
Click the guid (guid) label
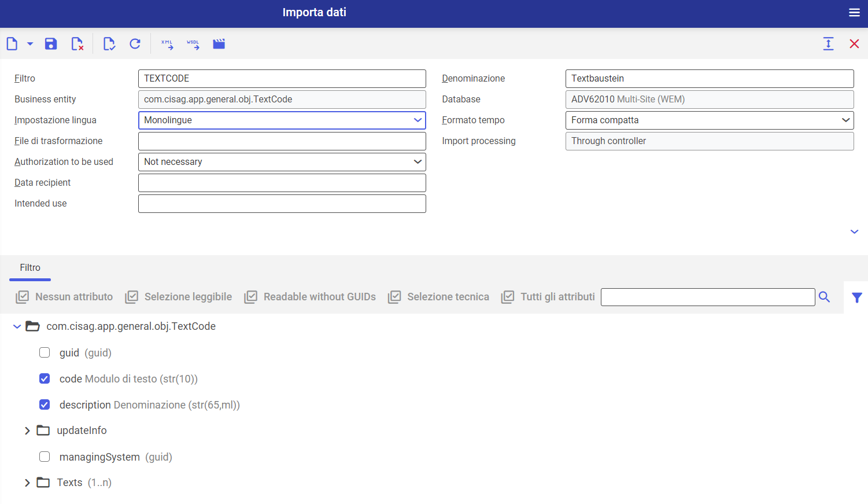[86, 353]
